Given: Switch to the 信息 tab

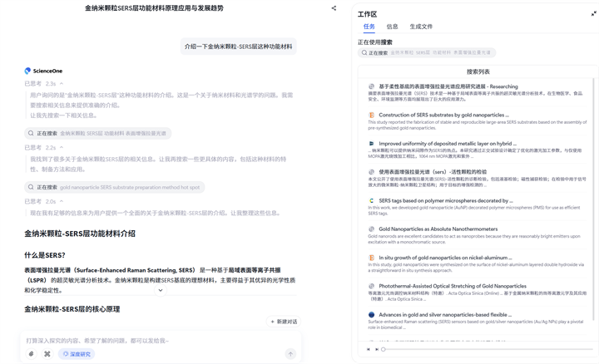Looking at the screenshot, I should [x=393, y=27].
